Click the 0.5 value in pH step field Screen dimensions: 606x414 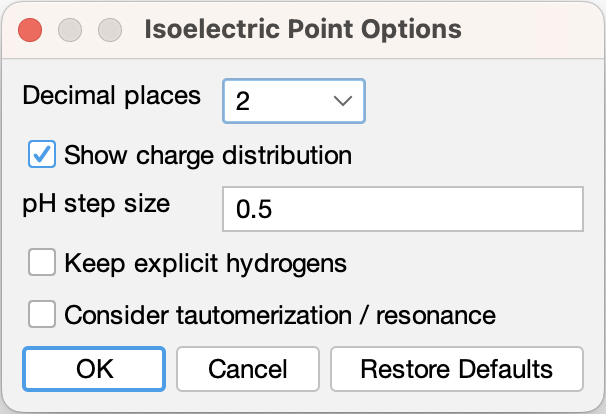click(x=255, y=210)
